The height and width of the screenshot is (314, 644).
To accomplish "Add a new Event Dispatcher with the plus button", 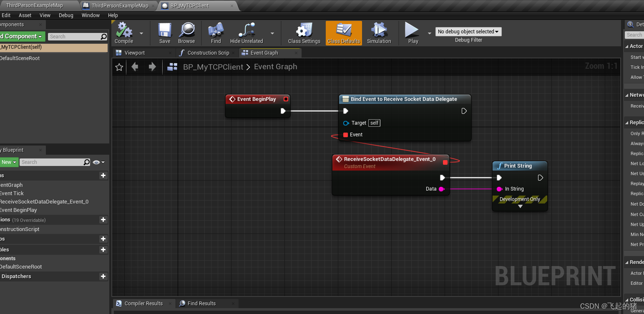I will click(x=103, y=276).
